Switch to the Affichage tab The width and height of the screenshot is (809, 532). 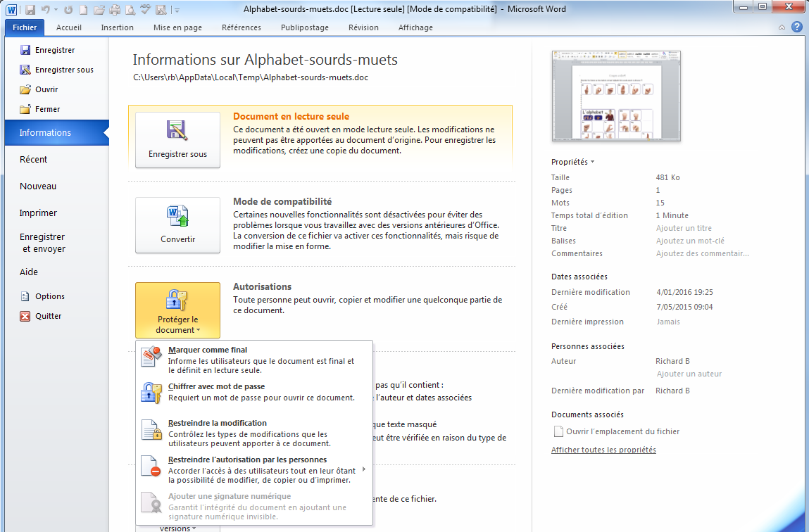point(415,27)
